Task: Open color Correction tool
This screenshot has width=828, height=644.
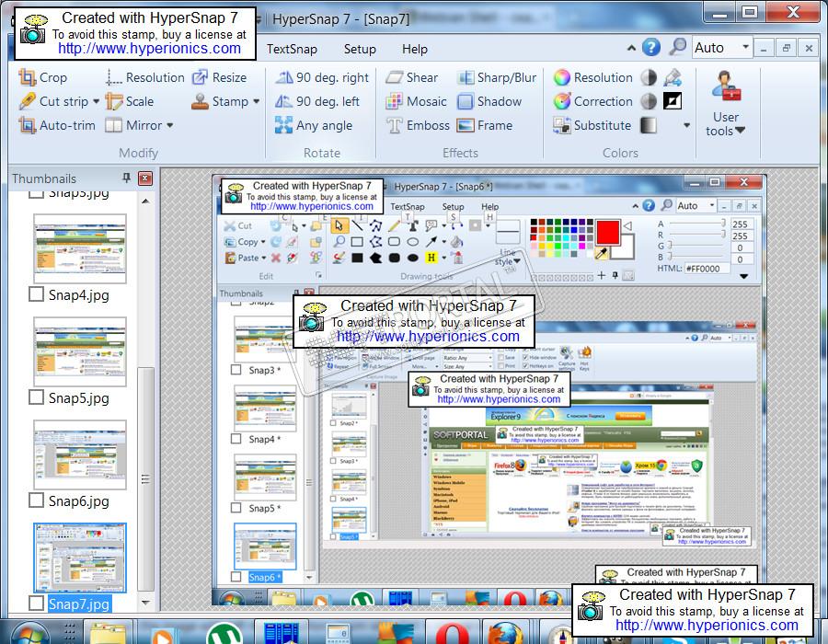Action: click(593, 101)
